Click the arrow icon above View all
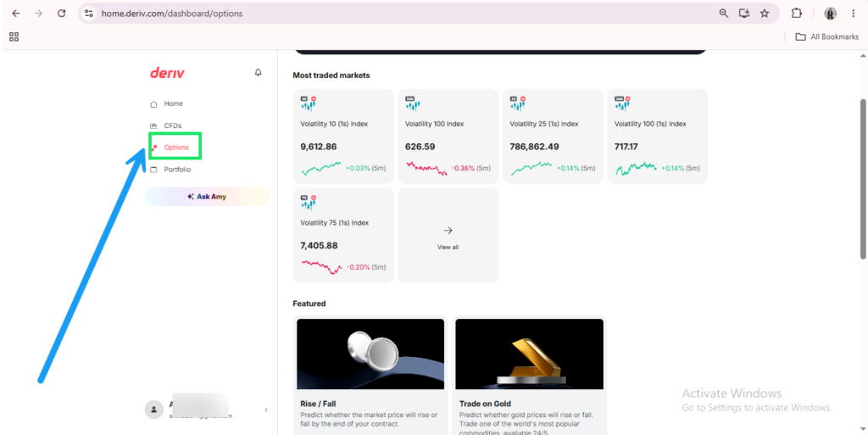 448,231
